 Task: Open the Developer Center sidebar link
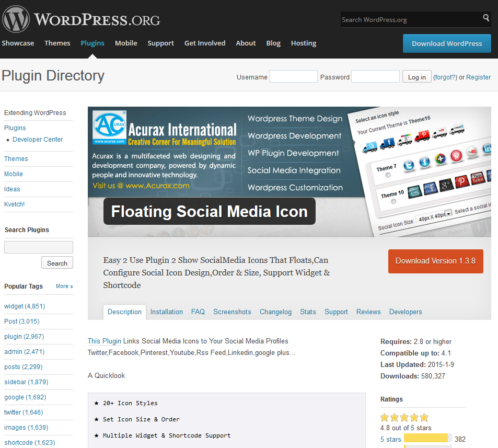[38, 140]
